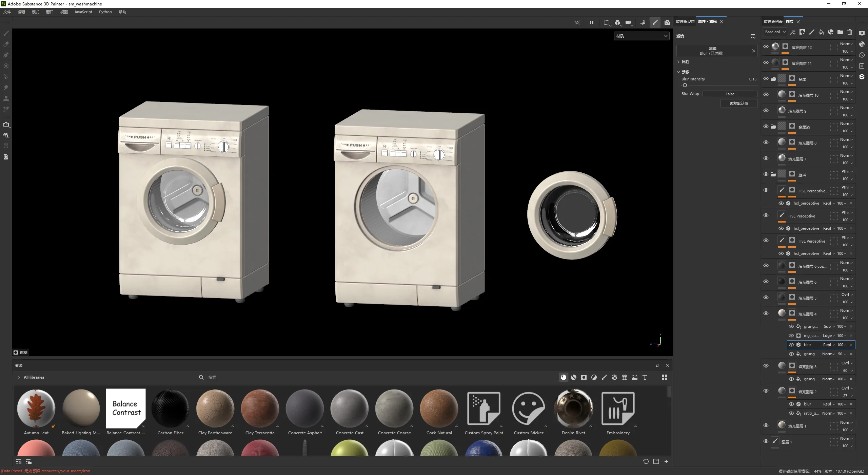This screenshot has height=475, width=868.
Task: Click the camera screenshot icon in viewport toolbar
Action: [x=667, y=22]
